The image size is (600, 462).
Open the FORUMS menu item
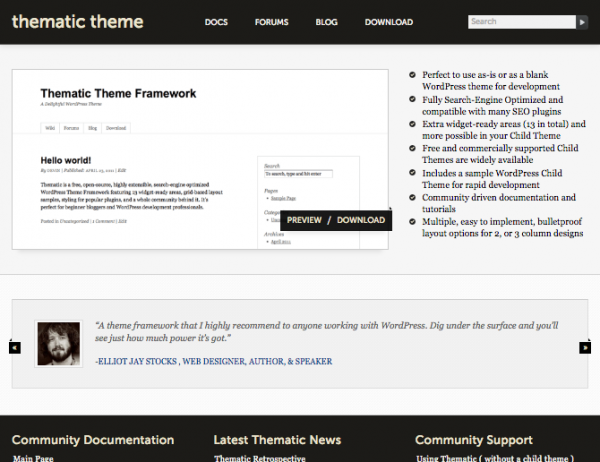[272, 22]
